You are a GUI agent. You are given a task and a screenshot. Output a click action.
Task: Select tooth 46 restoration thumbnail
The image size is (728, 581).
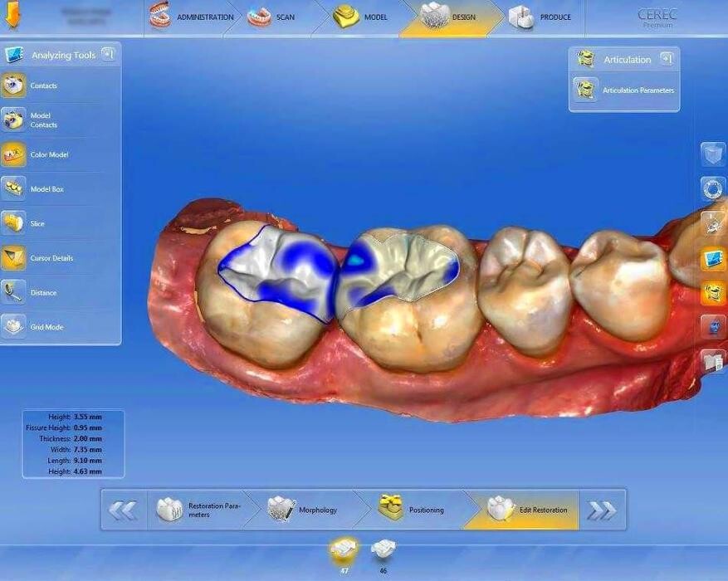(384, 550)
